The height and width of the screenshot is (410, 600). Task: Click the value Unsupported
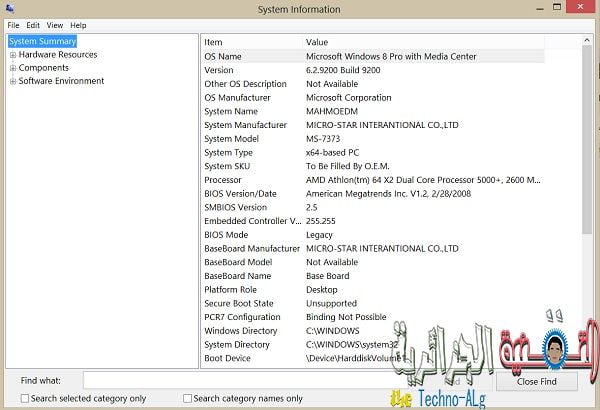(331, 304)
